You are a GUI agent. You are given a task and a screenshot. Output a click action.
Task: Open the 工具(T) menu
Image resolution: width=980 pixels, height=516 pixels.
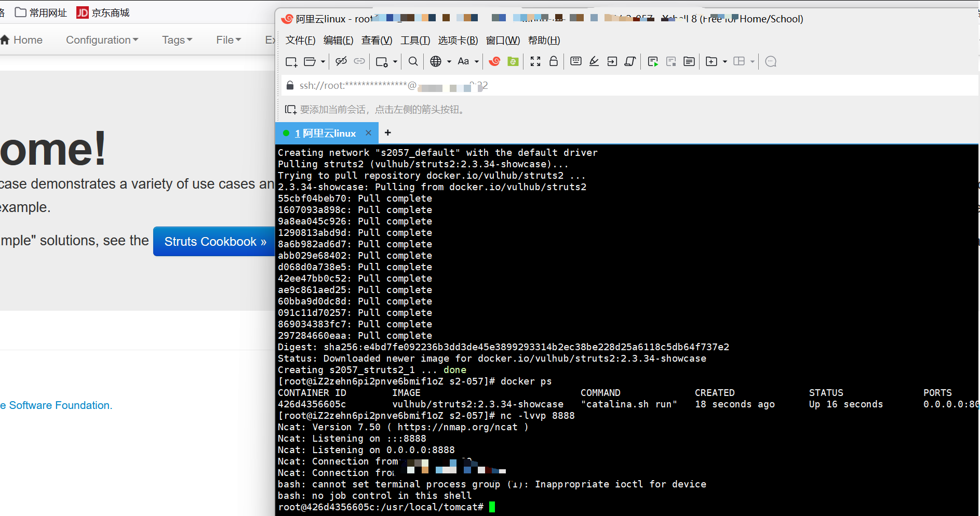coord(415,41)
